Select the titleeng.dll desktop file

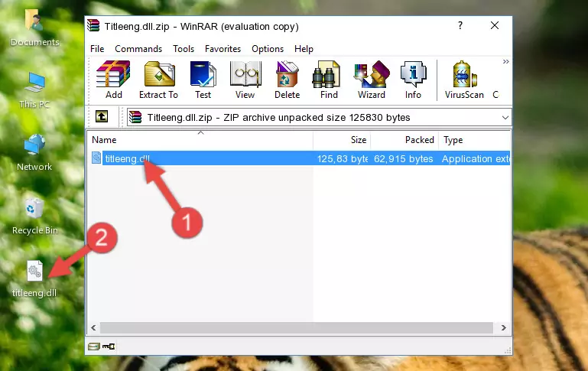click(34, 278)
